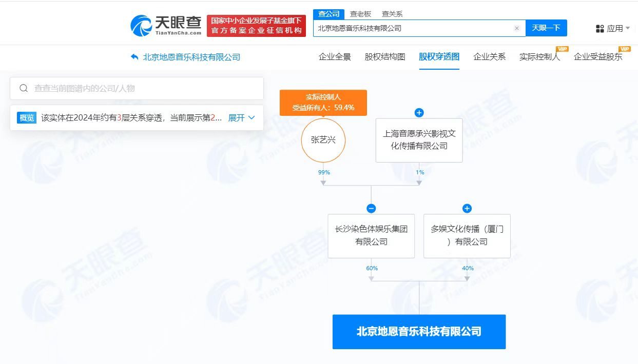Open the 企业全景 tab
The width and height of the screenshot is (638, 364).
pos(334,57)
